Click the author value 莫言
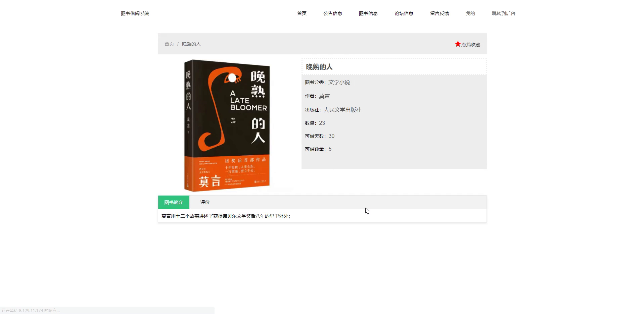 (x=324, y=96)
